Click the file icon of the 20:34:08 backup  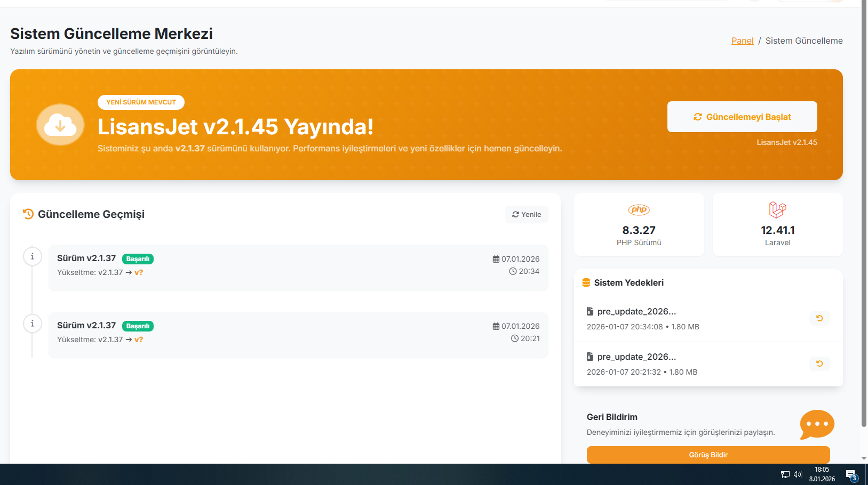(590, 311)
